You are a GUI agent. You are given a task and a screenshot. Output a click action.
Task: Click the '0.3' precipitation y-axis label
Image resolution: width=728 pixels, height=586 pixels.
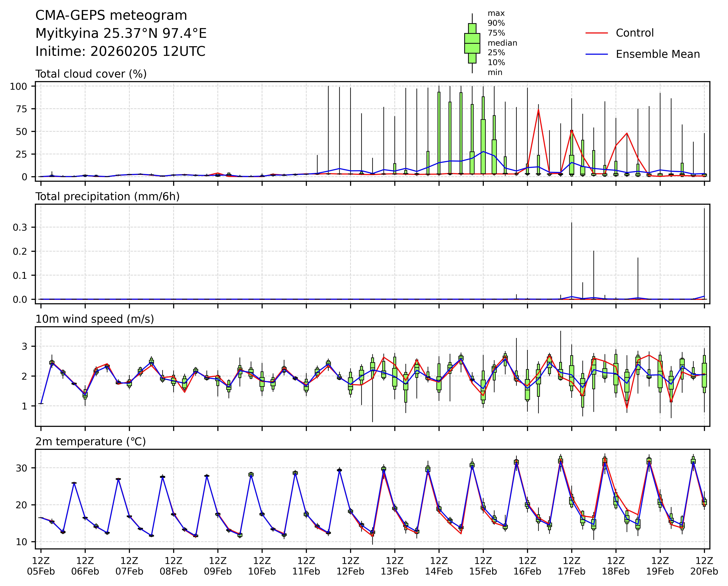(x=20, y=228)
